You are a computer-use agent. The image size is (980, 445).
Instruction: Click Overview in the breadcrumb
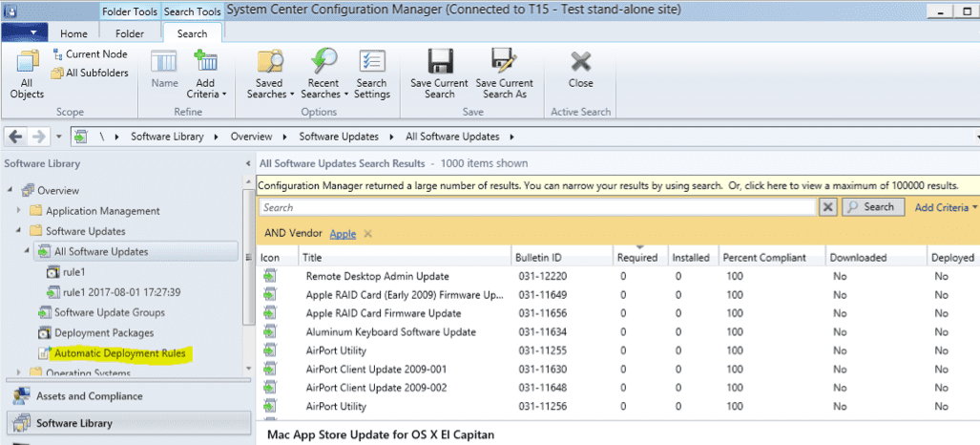click(251, 137)
